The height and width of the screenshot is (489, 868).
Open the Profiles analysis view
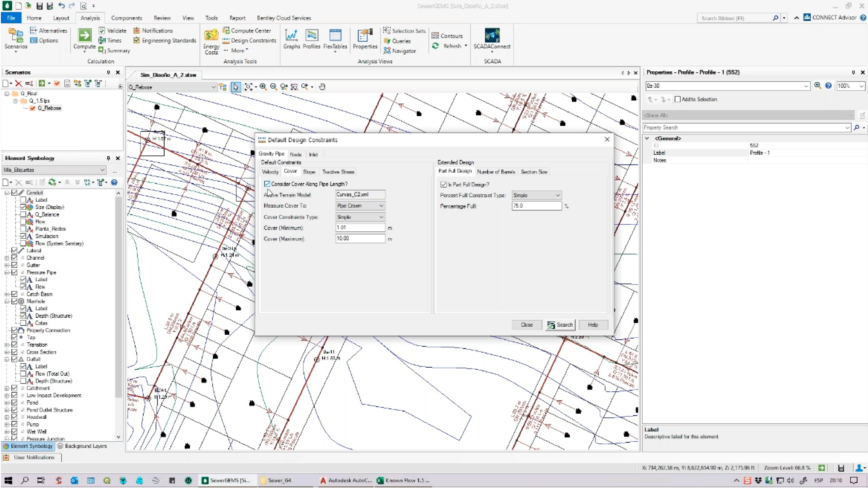coord(311,35)
